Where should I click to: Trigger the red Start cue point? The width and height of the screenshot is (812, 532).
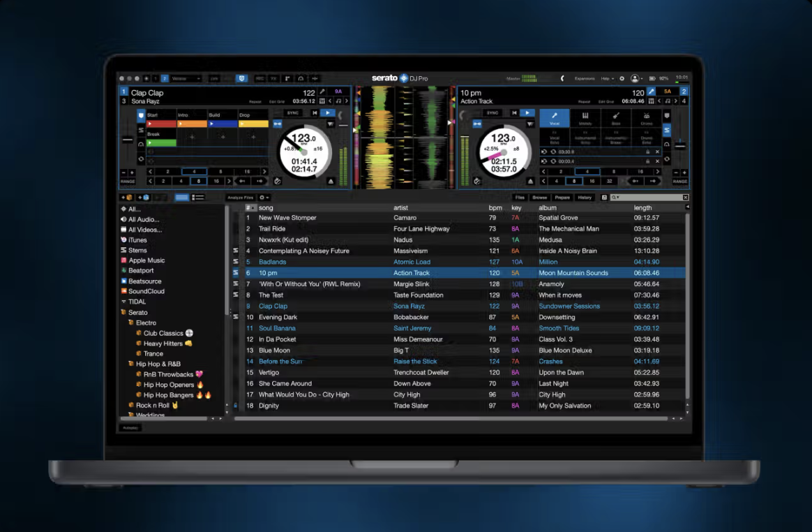pos(162,124)
